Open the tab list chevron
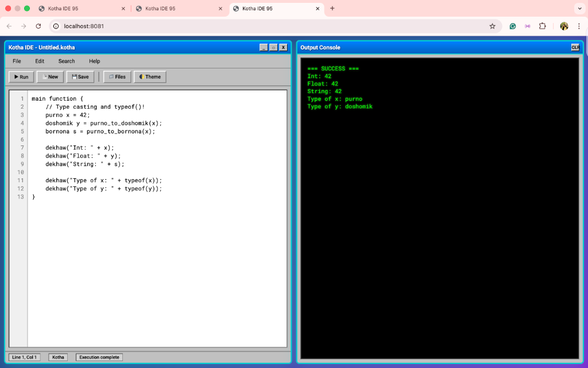The height and width of the screenshot is (368, 588). tap(579, 9)
